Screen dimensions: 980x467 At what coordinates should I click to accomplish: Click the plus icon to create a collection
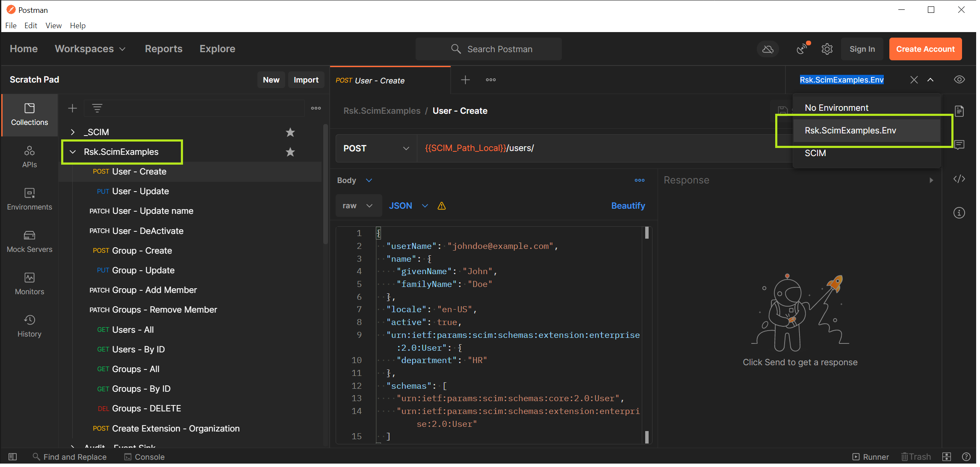click(x=73, y=109)
